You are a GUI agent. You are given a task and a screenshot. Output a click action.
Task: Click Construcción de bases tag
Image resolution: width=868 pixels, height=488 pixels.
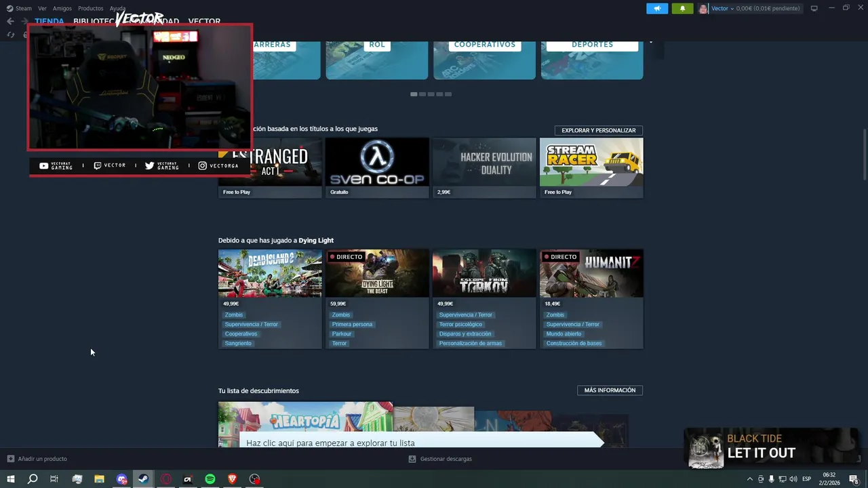coord(574,343)
